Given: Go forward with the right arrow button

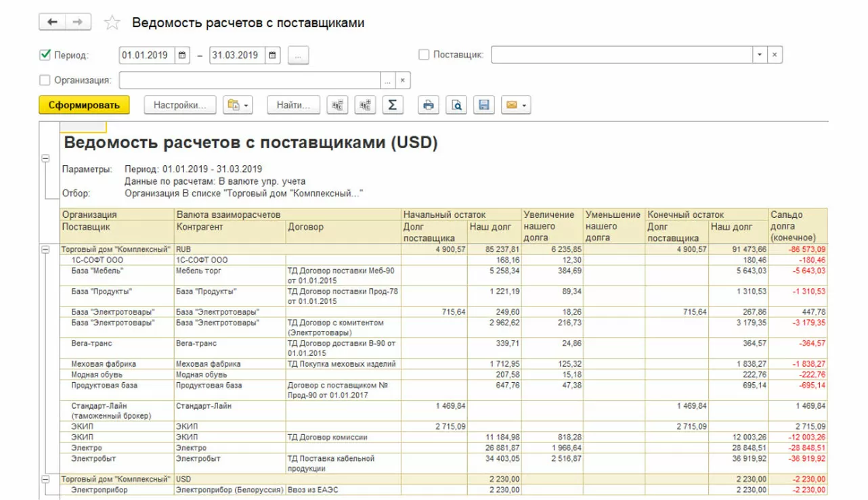Looking at the screenshot, I should [78, 22].
